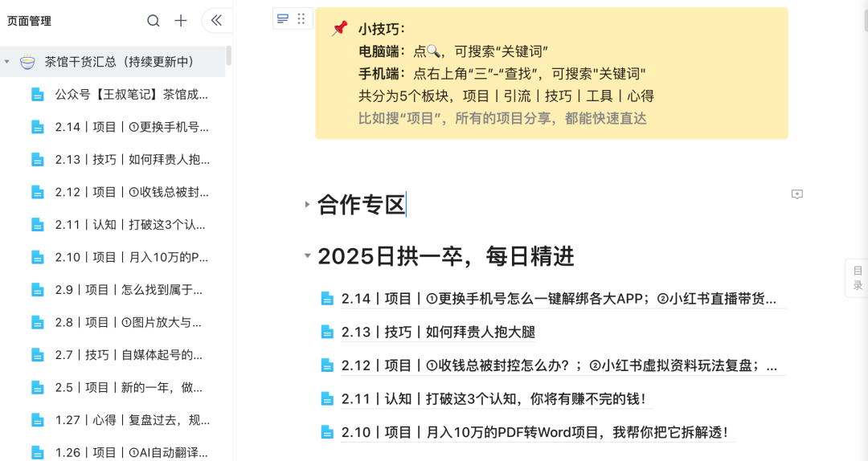The width and height of the screenshot is (868, 461).
Task: Open the 目录 outline tab
Action: click(858, 278)
